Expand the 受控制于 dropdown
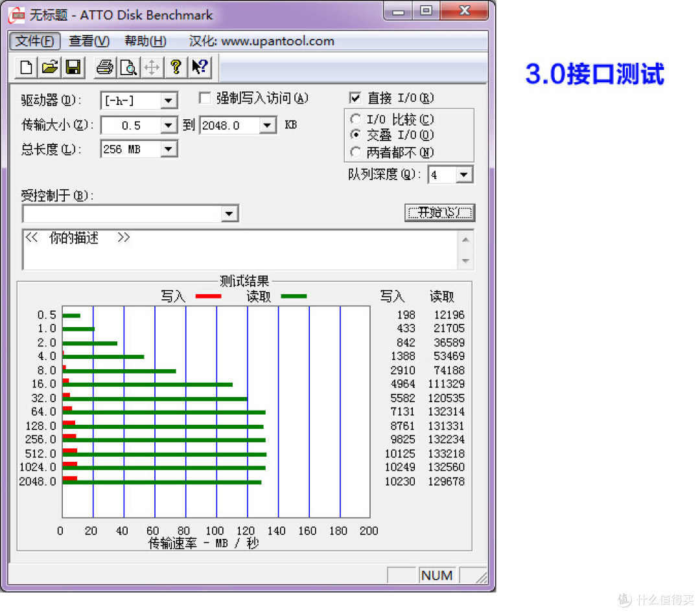 click(x=229, y=213)
